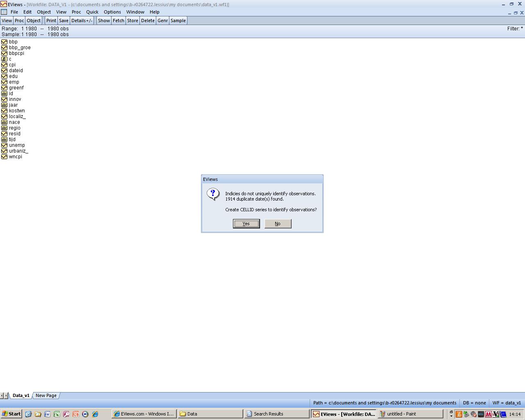525x420 pixels.
Task: Select the wncpi series icon
Action: 4,157
